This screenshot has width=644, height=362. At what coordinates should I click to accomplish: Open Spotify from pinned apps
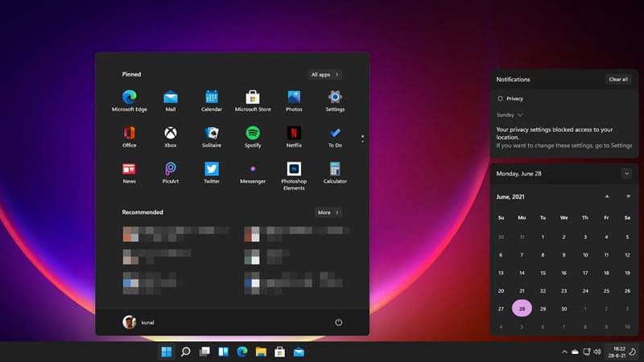[x=253, y=137]
